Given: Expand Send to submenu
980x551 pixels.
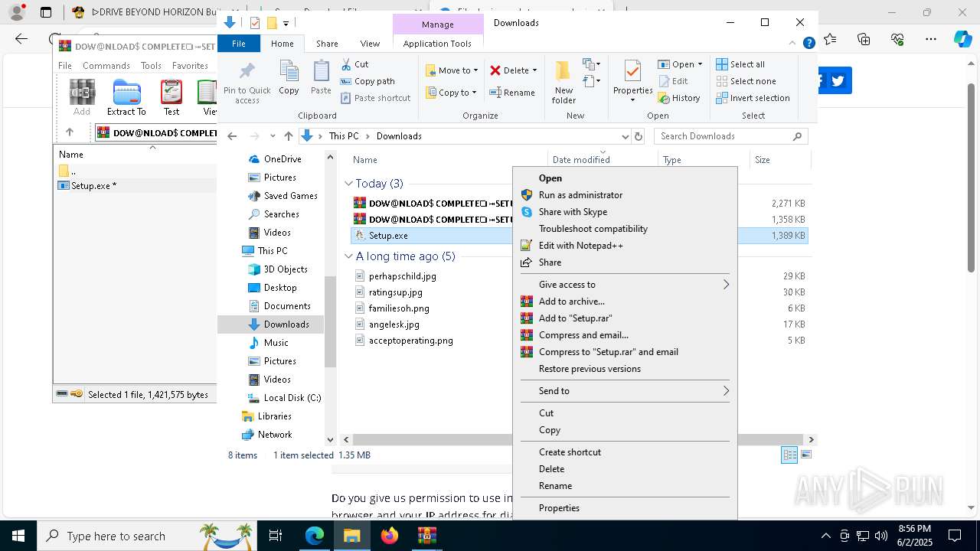Looking at the screenshot, I should [x=625, y=391].
